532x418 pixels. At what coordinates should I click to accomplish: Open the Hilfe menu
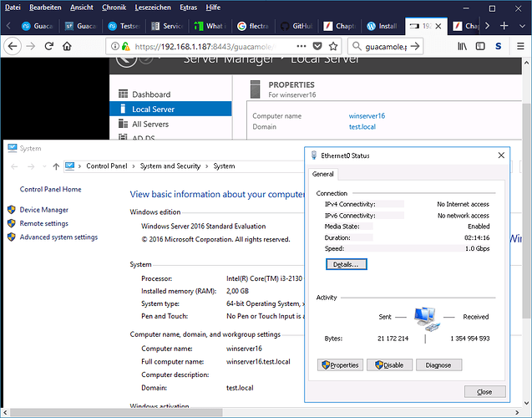[x=213, y=8]
